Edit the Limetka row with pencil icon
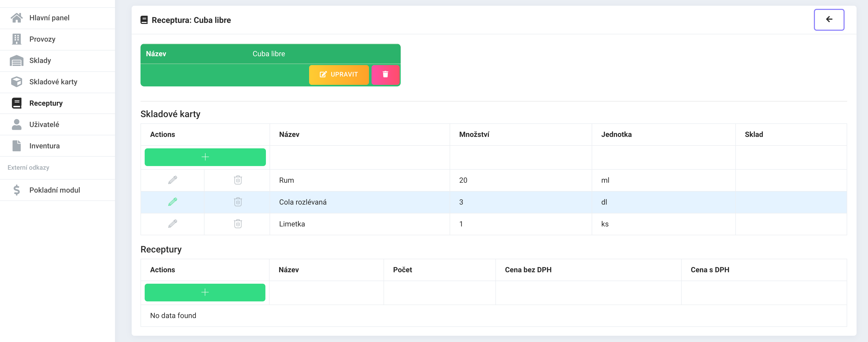 tap(173, 224)
